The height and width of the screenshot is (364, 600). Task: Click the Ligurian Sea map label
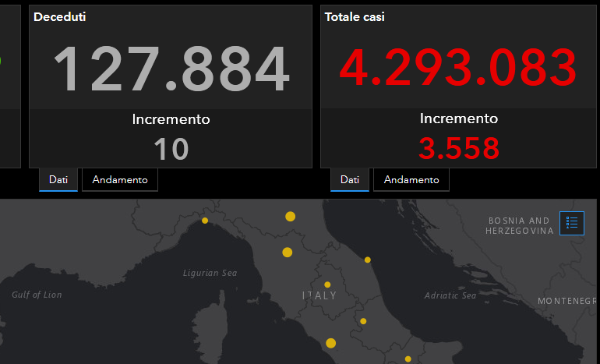point(210,274)
